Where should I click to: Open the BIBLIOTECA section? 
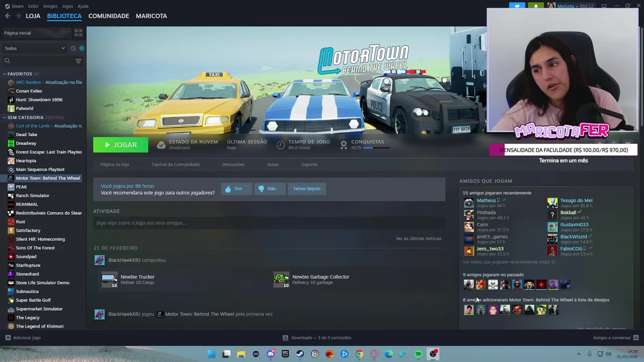[x=64, y=16]
